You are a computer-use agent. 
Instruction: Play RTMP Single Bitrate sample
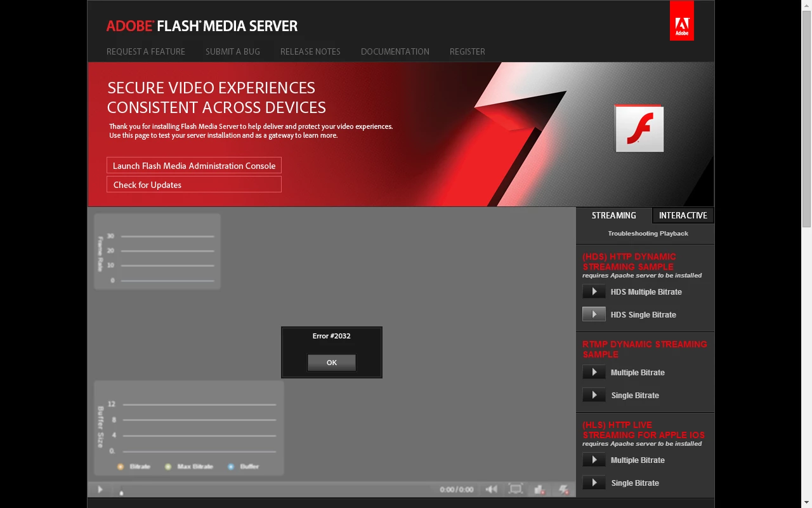point(594,395)
